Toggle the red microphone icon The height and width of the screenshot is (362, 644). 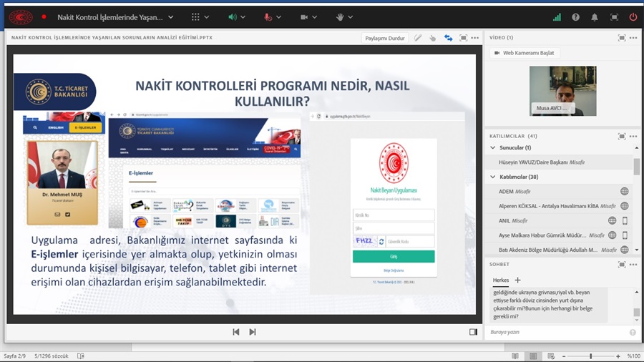pyautogui.click(x=268, y=16)
